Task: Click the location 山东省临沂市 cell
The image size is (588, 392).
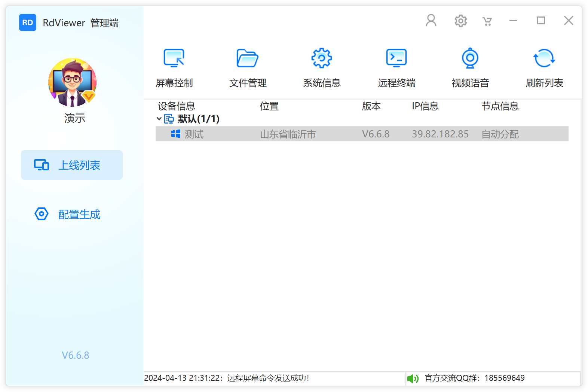Action: click(x=288, y=134)
